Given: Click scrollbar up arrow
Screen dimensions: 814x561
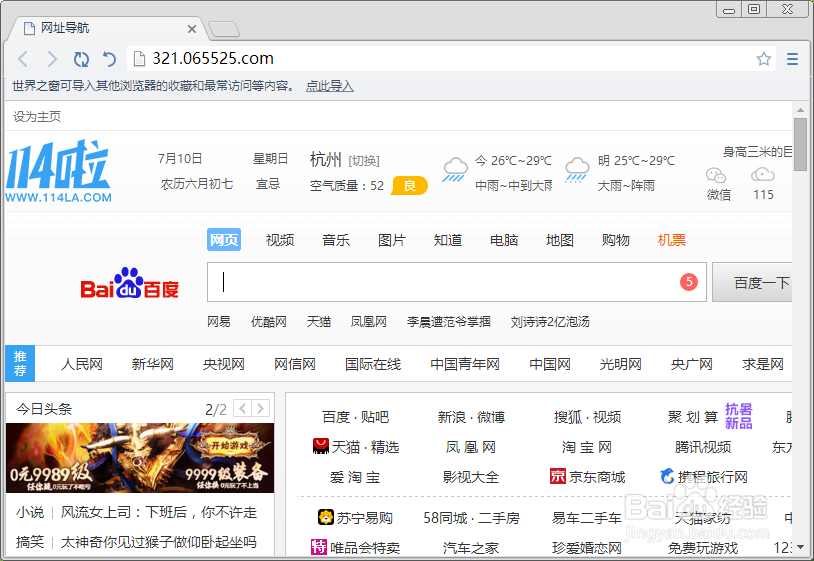Looking at the screenshot, I should pyautogui.click(x=801, y=110).
